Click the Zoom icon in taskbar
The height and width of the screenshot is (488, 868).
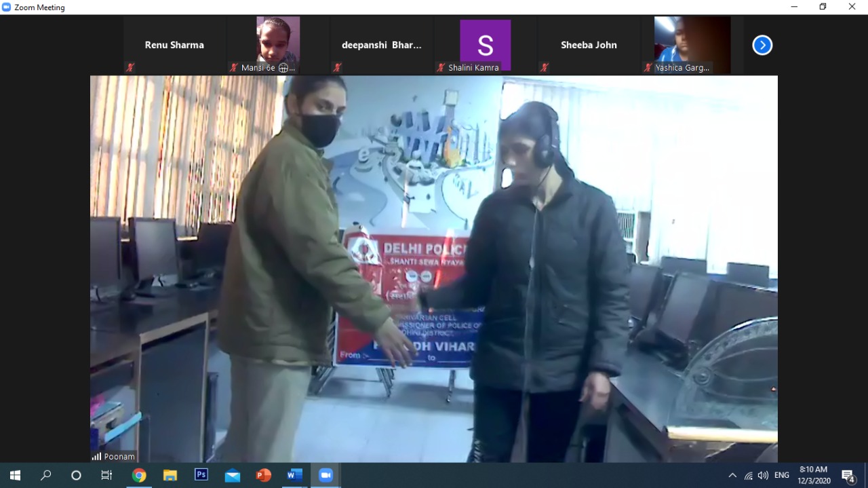(325, 475)
